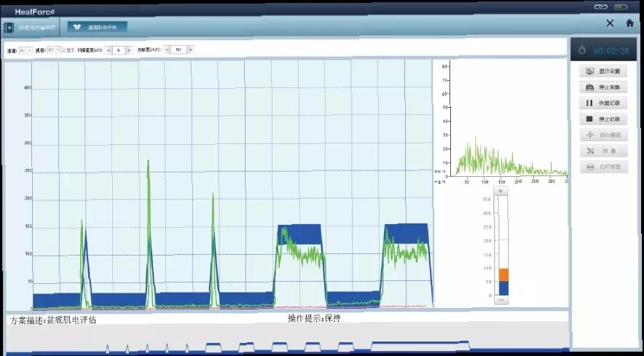The width and height of the screenshot is (644, 356).
Task: Open the 通道2 A2 dropdown
Action: (54, 50)
